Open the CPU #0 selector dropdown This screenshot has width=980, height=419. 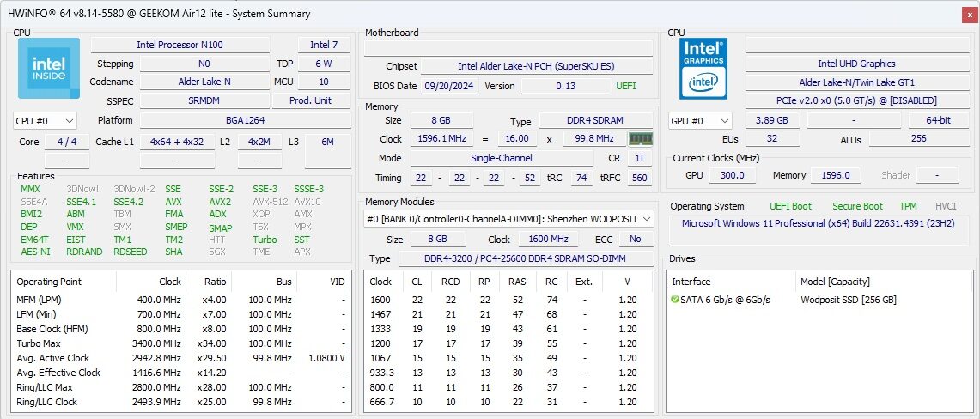tap(45, 120)
